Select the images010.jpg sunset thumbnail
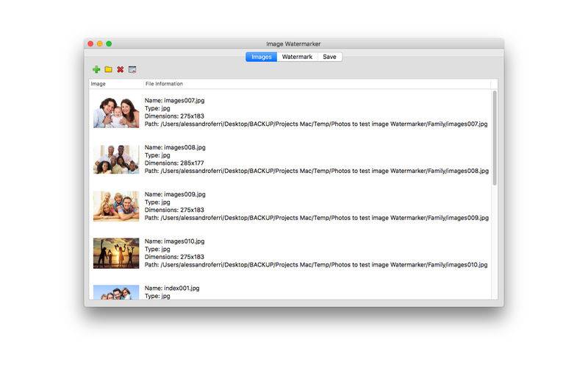588x368 pixels. coord(116,253)
